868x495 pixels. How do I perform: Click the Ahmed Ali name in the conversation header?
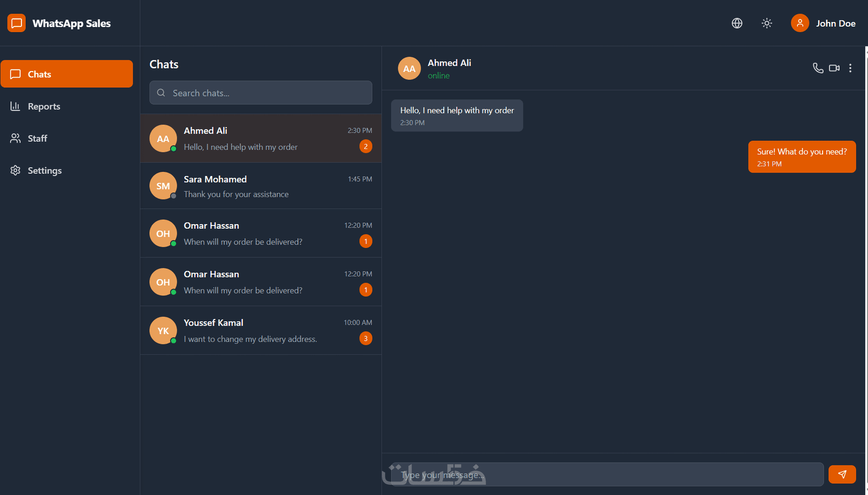(449, 63)
